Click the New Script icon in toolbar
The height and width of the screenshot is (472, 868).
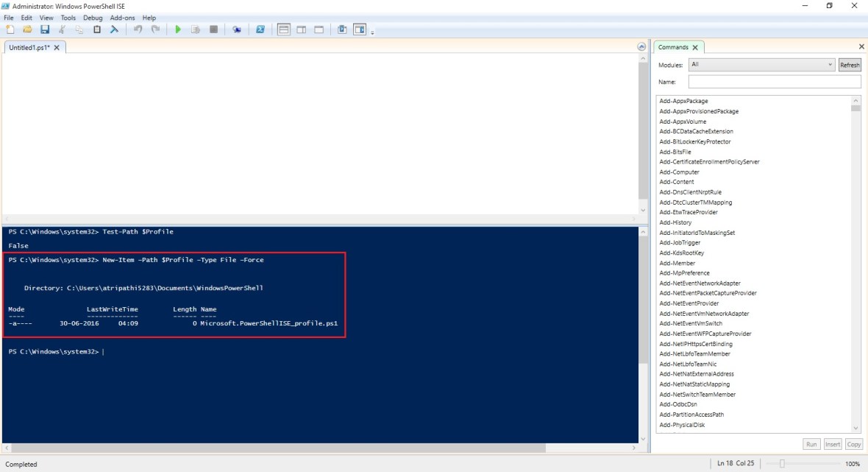point(10,29)
